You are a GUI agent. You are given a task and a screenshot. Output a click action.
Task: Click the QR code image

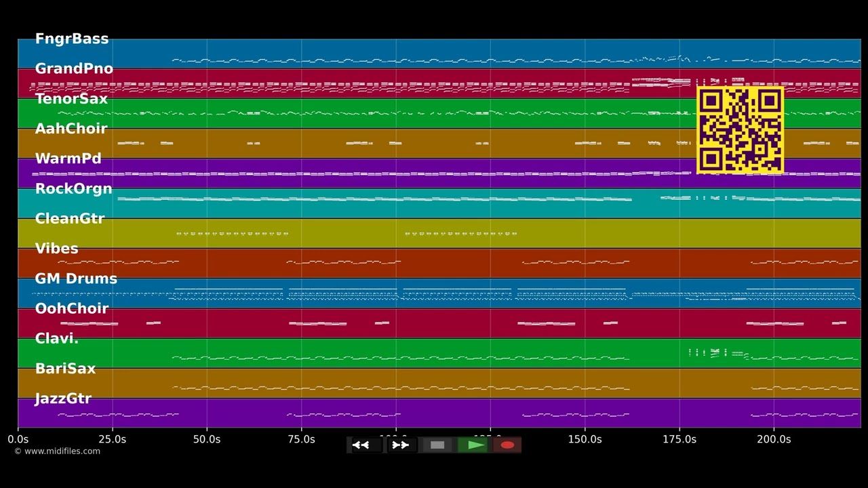[741, 130]
